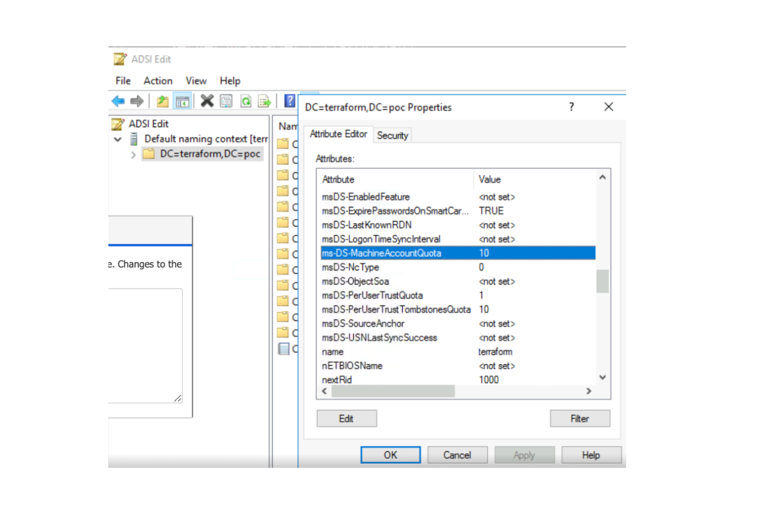
Task: Click the book icon at bottom of Name list
Action: point(284,349)
